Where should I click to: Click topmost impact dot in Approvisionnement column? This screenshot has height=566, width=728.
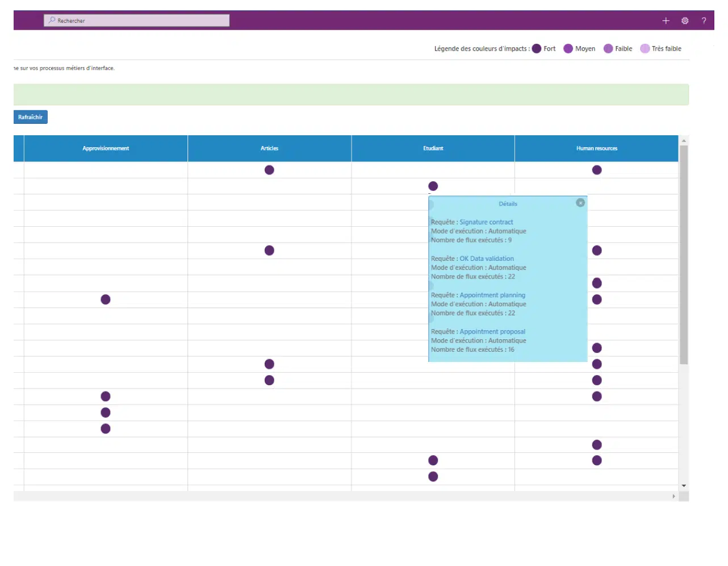(106, 299)
